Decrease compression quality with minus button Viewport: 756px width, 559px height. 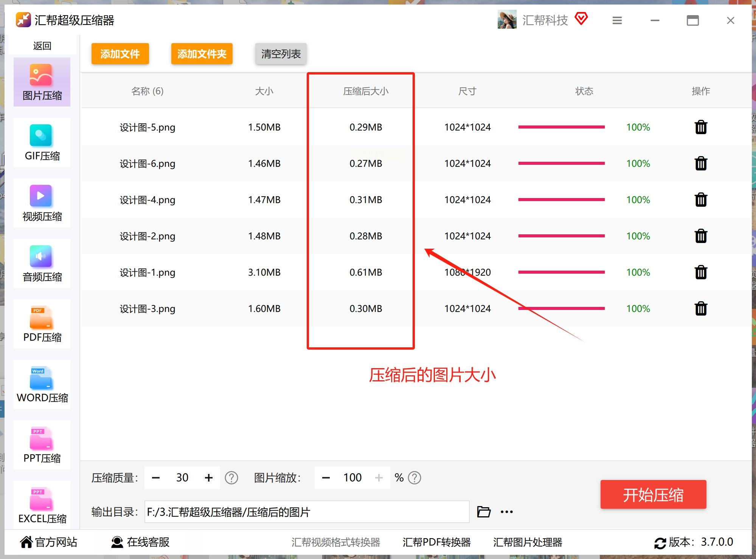pyautogui.click(x=156, y=478)
